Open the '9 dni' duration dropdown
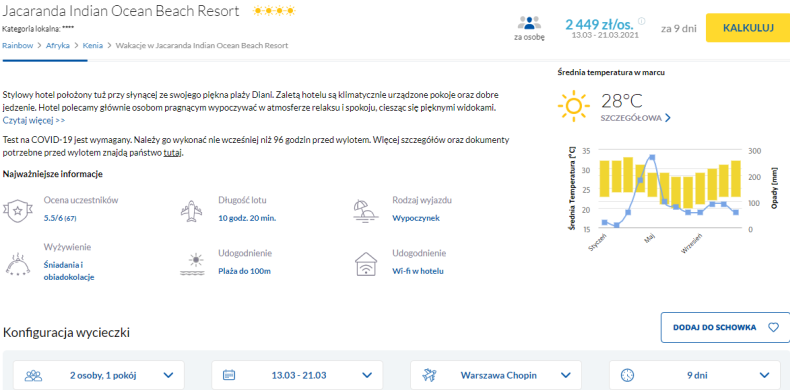Viewport: 790px width, 390px height. 695,375
